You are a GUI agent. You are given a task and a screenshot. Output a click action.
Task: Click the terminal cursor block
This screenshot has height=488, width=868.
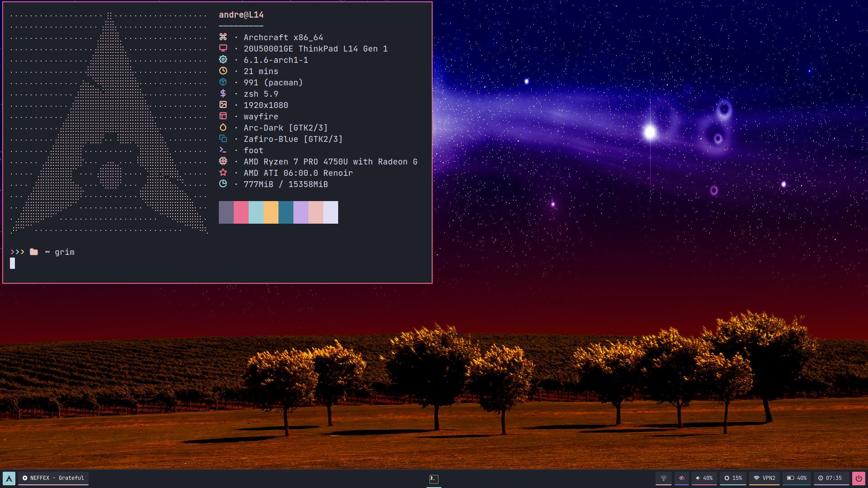pos(13,263)
